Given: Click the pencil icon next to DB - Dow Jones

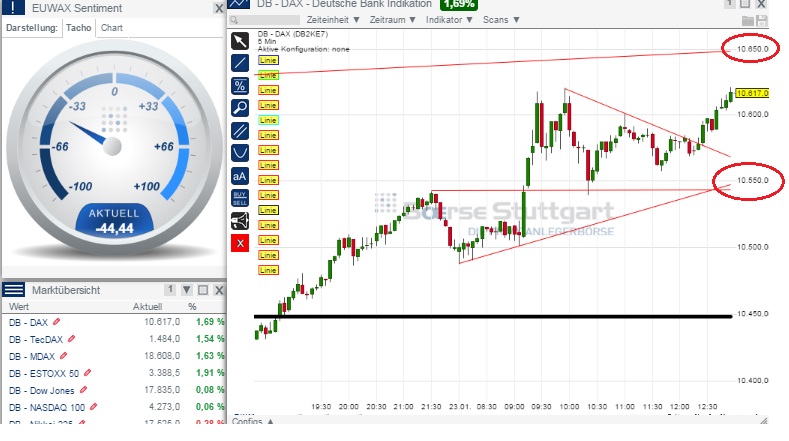Looking at the screenshot, I should [84, 390].
